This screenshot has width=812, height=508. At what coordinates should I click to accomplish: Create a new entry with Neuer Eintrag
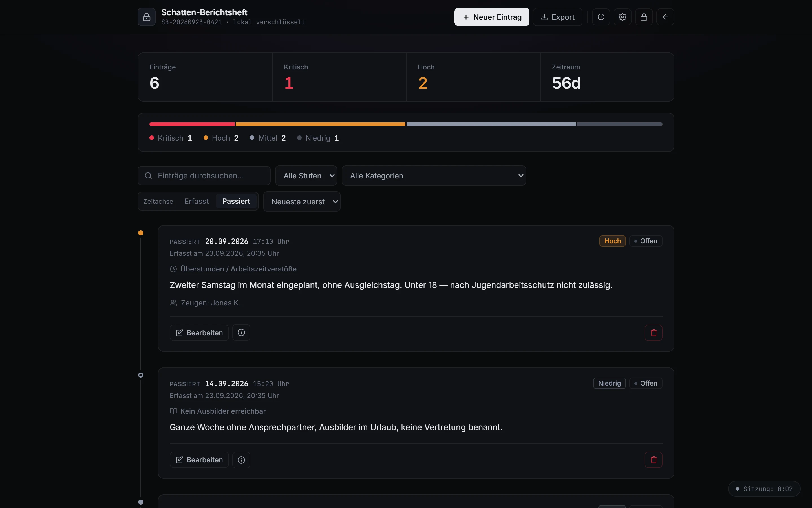coord(491,17)
